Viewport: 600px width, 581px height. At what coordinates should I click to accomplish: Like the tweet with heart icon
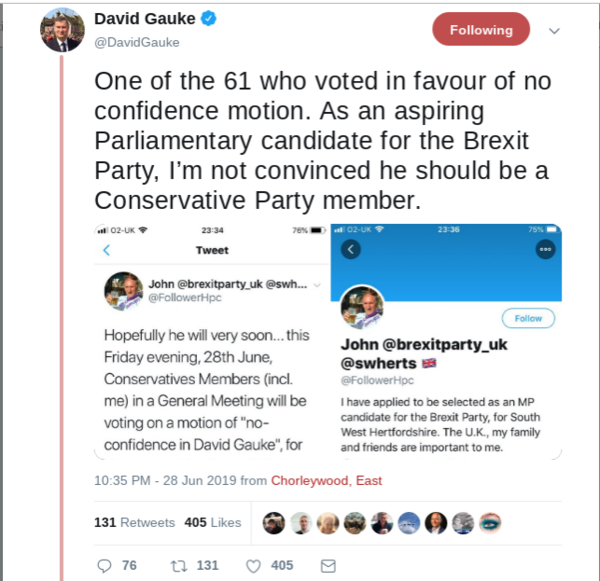252,565
